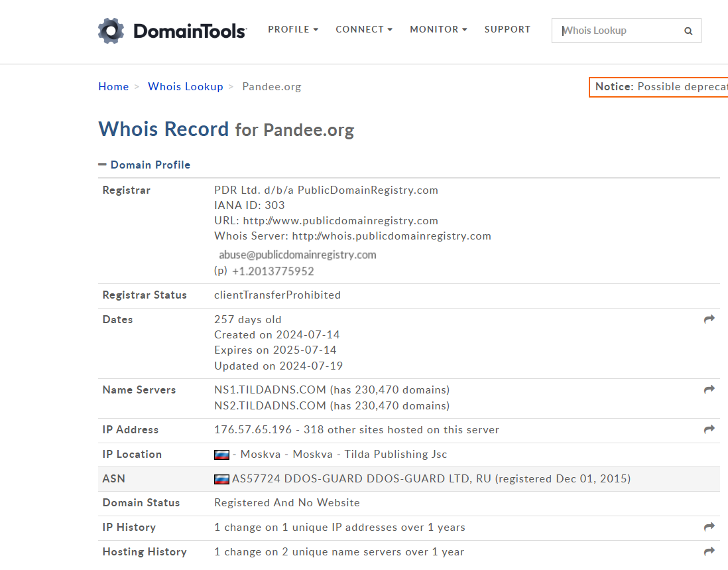
Task: Click phone number +1.2013775952
Action: (273, 271)
